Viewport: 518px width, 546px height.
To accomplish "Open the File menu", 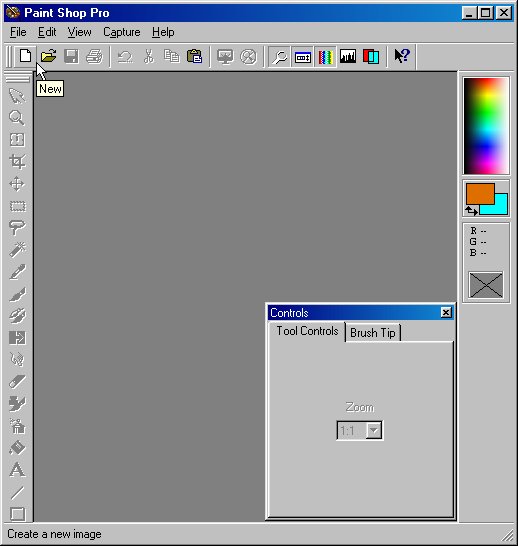I will point(18,32).
